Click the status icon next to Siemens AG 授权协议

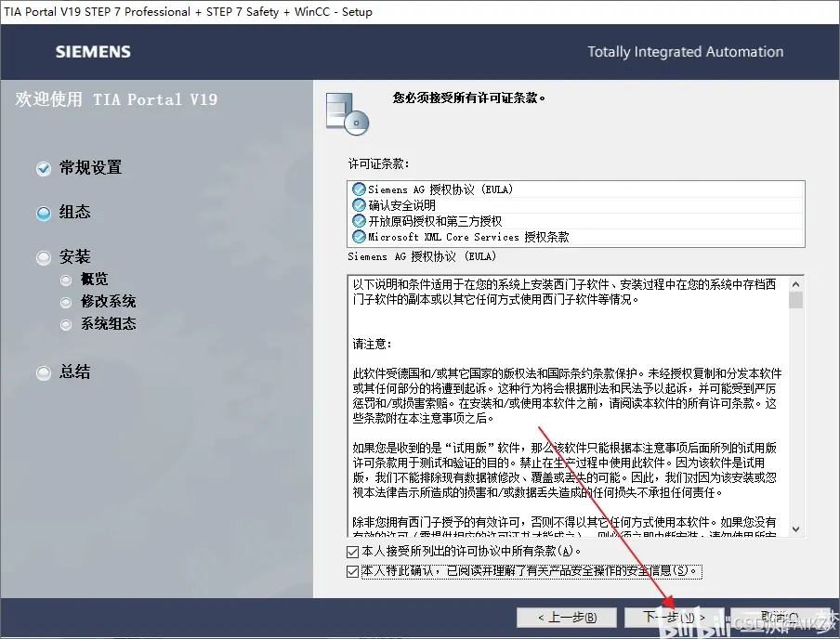click(359, 189)
